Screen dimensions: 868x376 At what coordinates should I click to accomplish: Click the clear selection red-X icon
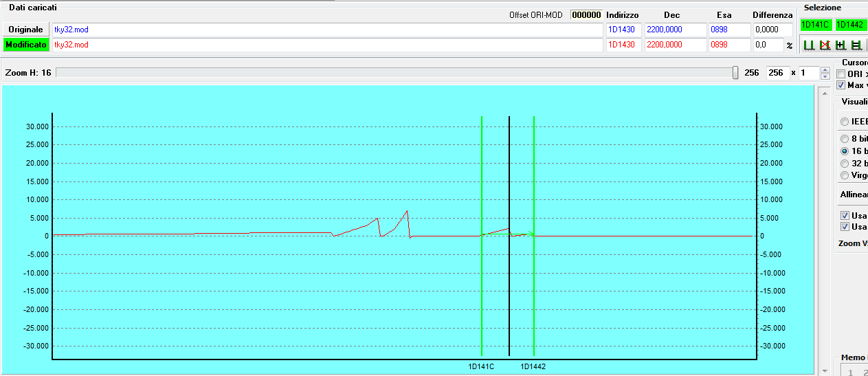[824, 45]
